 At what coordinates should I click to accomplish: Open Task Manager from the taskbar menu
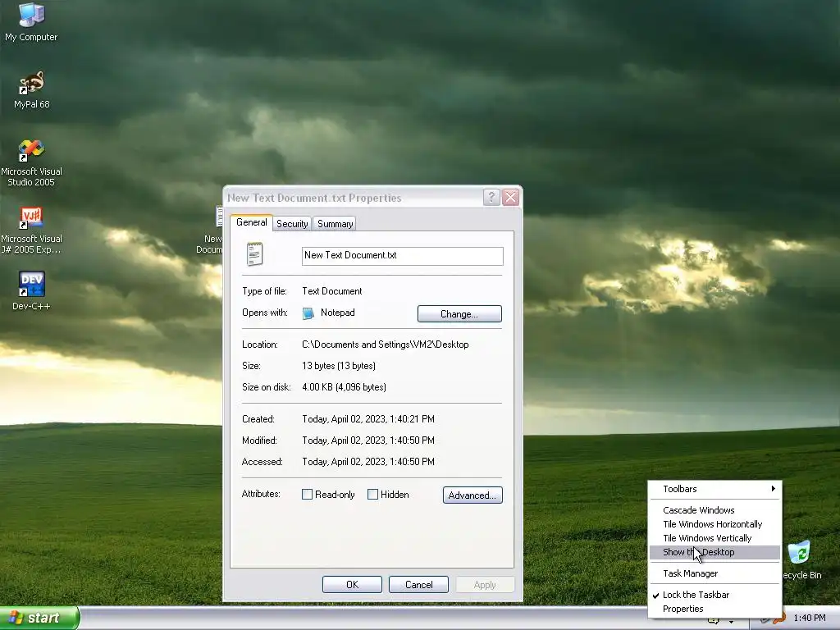point(714,573)
